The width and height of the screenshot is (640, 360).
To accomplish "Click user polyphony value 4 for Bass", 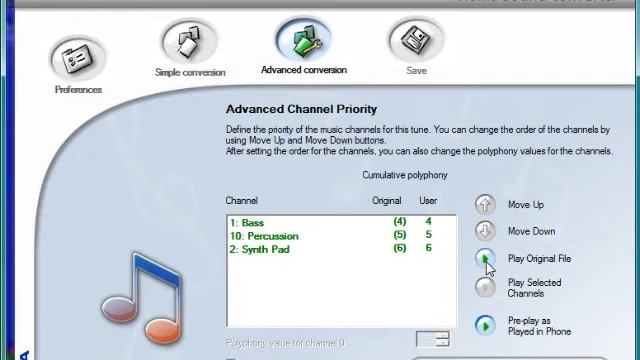I will click(428, 222).
